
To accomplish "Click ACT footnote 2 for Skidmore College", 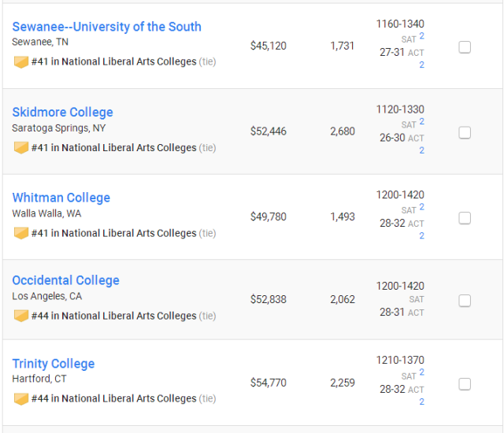I will 422,150.
